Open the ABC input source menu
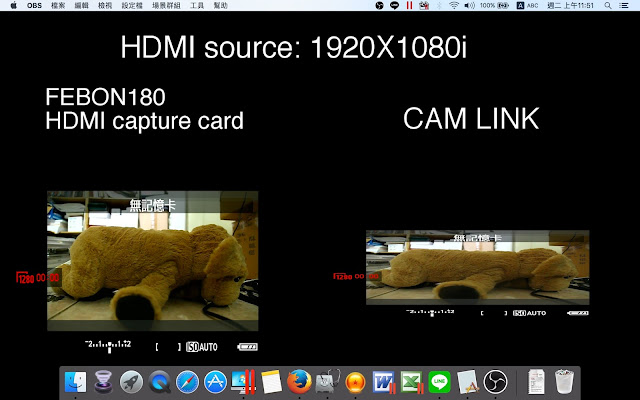The height and width of the screenshot is (400, 640). tap(527, 5)
